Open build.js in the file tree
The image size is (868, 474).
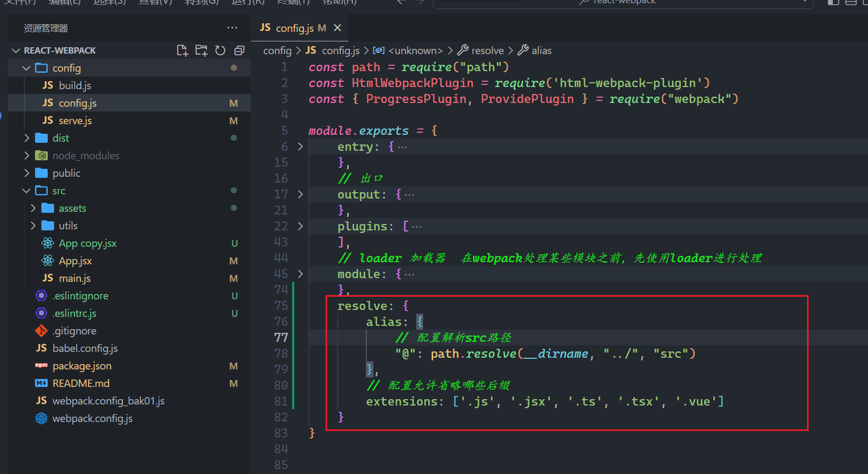[129, 85]
